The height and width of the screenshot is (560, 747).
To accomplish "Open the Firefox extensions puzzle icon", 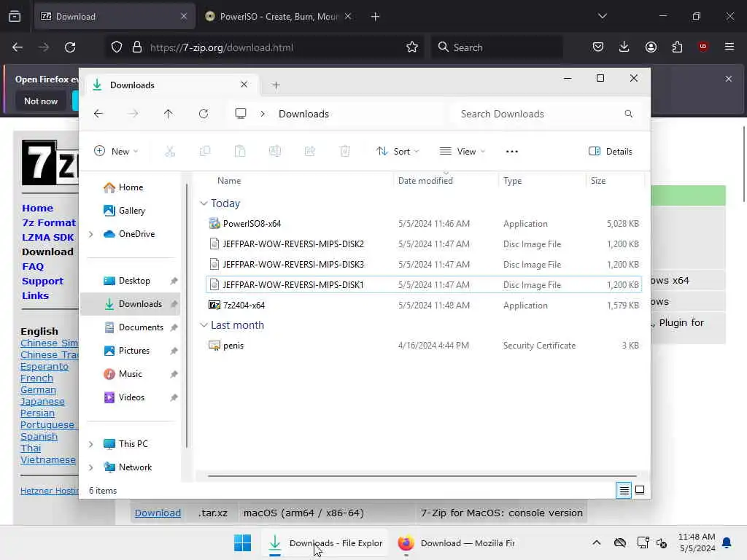I will pos(677,47).
